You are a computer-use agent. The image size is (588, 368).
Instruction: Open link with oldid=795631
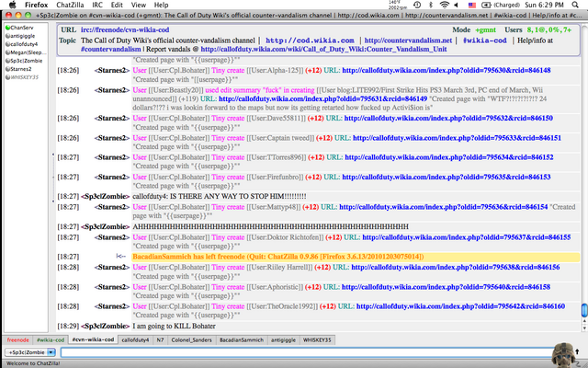pos(322,98)
